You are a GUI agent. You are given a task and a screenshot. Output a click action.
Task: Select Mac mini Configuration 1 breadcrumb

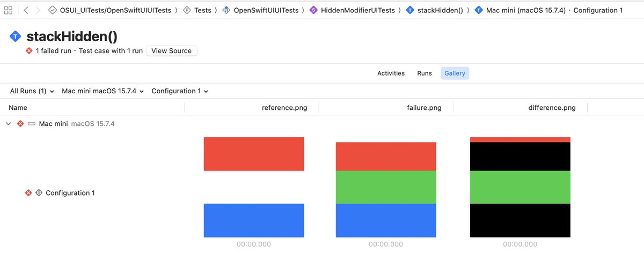(554, 10)
